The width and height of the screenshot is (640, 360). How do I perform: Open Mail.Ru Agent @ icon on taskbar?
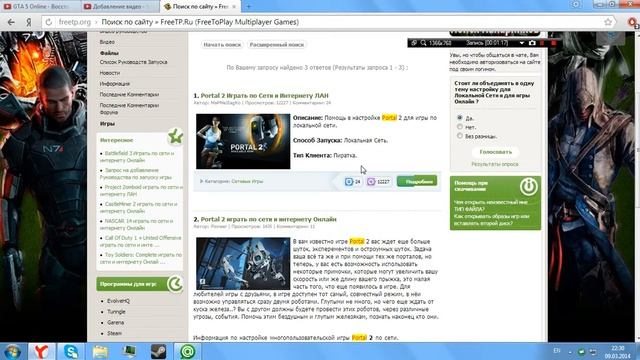coord(187,351)
